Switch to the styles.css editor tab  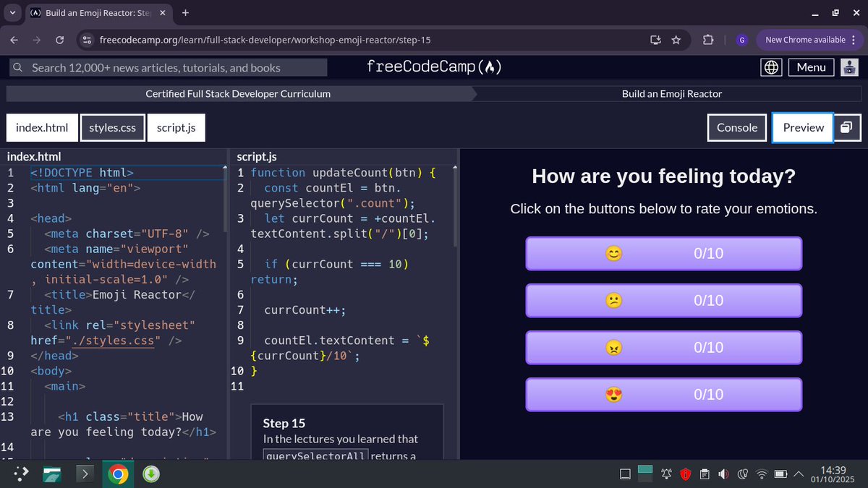(112, 127)
